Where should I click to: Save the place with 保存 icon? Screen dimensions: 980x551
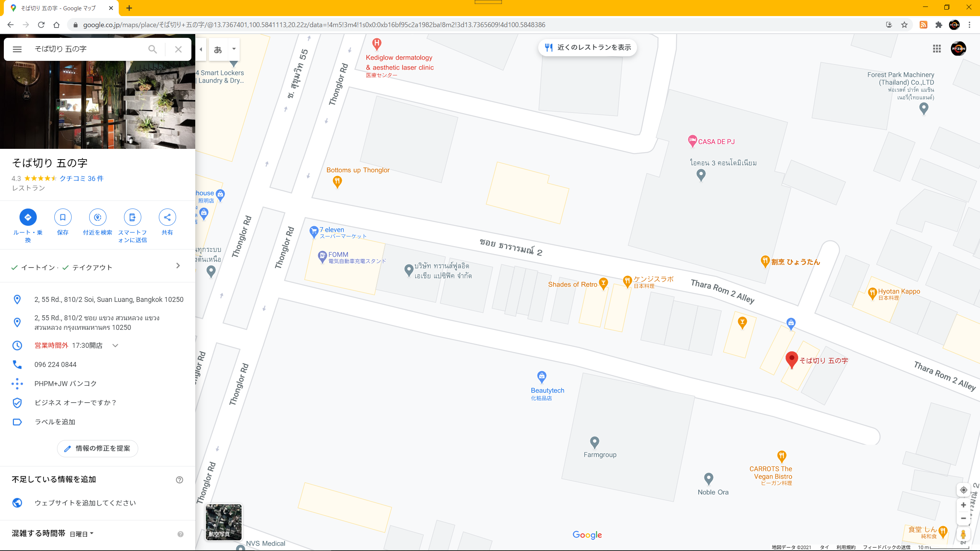63,217
